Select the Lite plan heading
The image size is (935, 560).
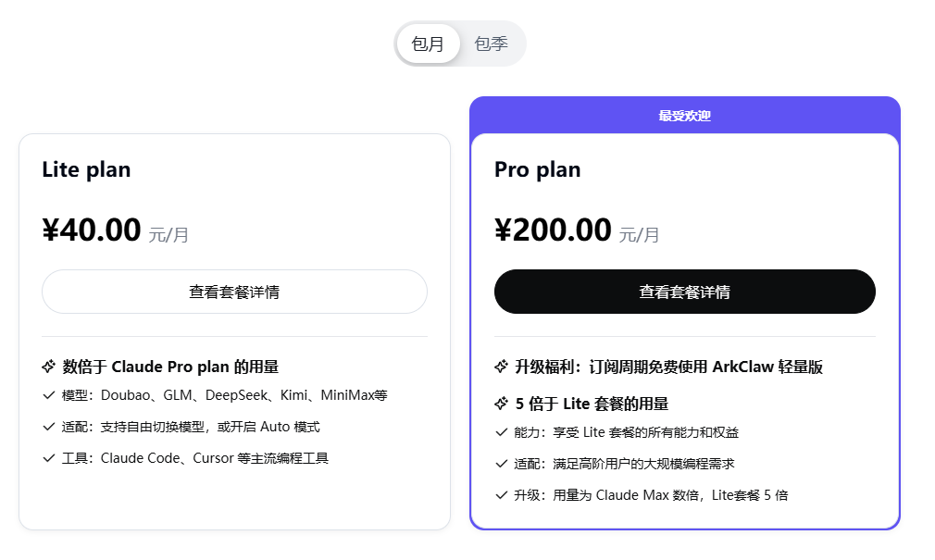click(86, 169)
